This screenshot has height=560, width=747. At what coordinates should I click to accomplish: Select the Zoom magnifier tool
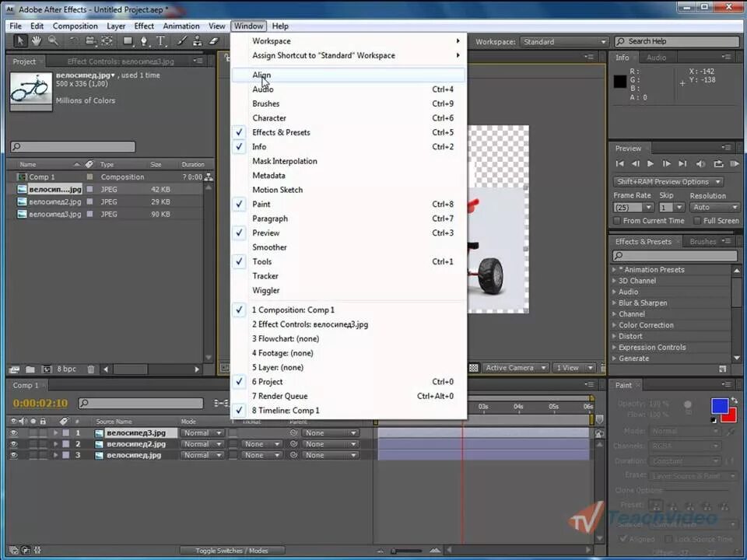coord(53,41)
